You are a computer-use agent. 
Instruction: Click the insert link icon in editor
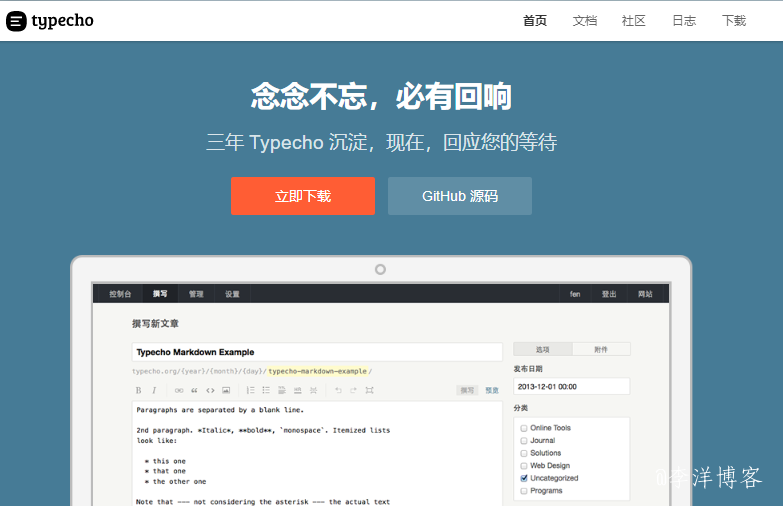coord(179,390)
